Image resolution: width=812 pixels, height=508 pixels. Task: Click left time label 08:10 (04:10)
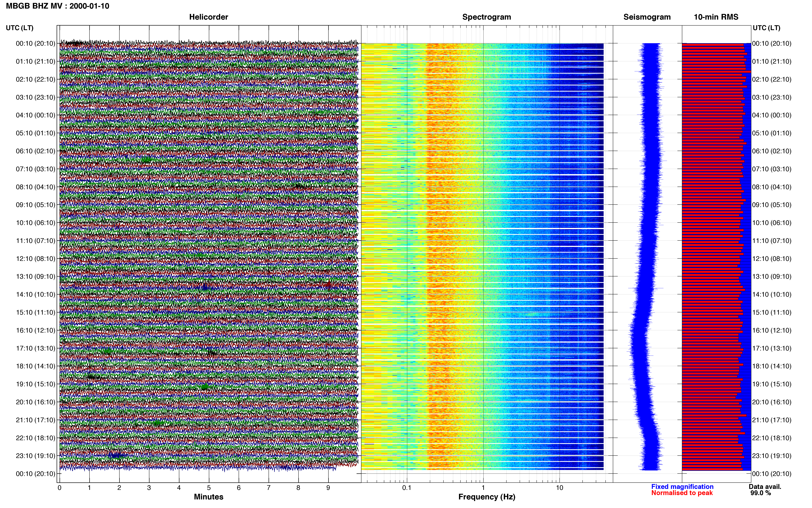(35, 187)
